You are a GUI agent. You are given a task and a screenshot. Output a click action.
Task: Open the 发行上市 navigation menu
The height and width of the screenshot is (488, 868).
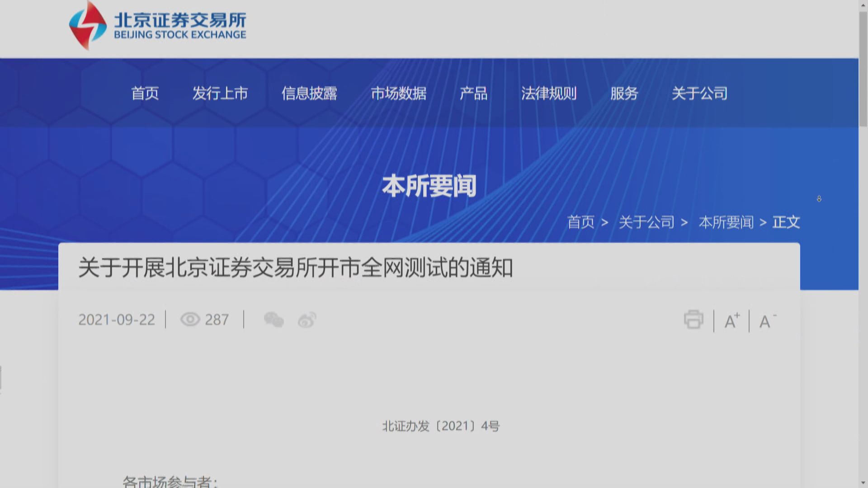[221, 94]
